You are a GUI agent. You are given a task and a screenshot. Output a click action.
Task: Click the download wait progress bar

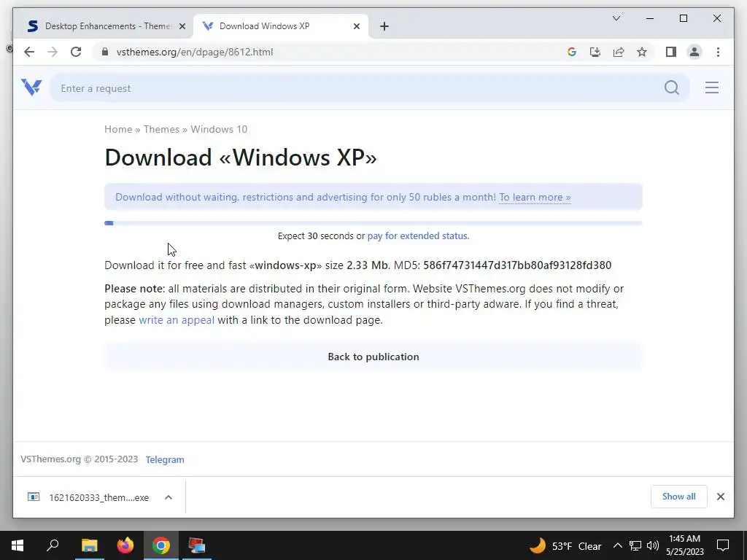pos(373,223)
